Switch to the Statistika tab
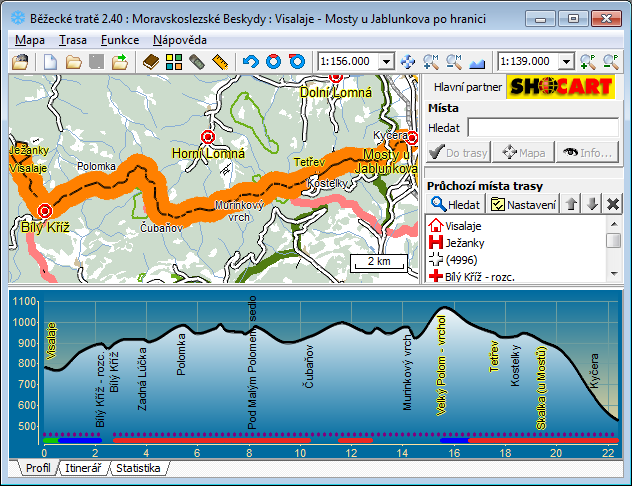Image resolution: width=632 pixels, height=486 pixels. (137, 468)
